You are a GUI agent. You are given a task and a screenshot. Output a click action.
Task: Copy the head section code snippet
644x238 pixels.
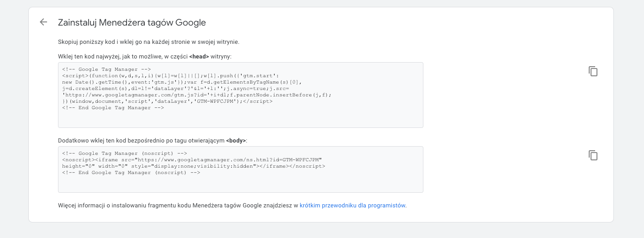[593, 71]
